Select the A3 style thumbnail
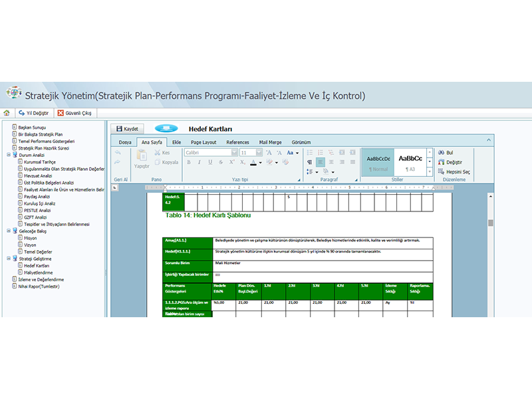 (410, 162)
